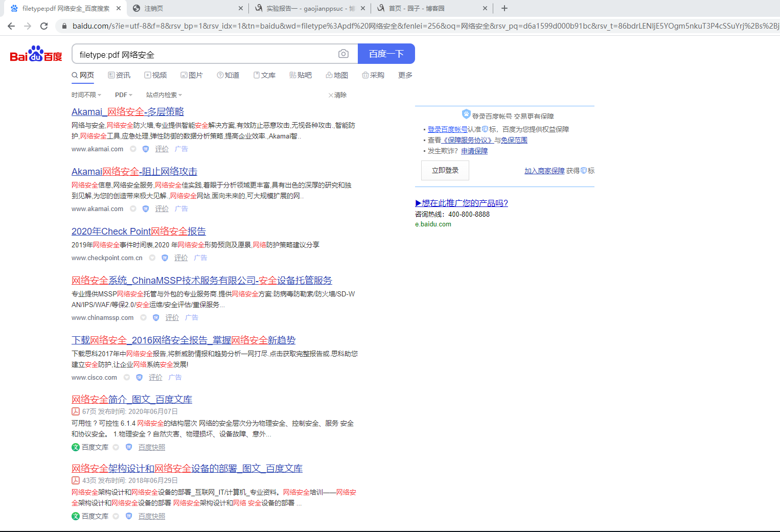This screenshot has height=532, width=780.
Task: Expand the round arrow beside www.checkpoint.com.cn
Action: click(x=152, y=258)
